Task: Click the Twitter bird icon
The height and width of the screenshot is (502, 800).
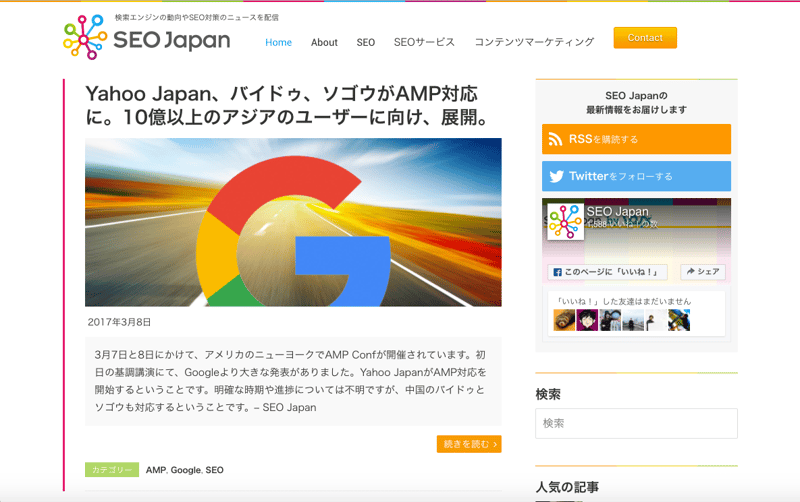Action: pyautogui.click(x=556, y=177)
